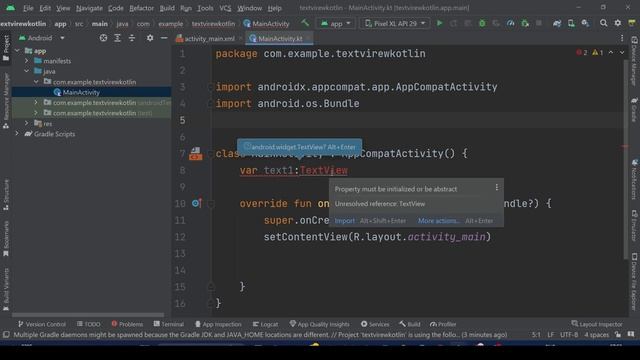Open the Layout Inspector button
Image resolution: width=640 pixels, height=360 pixels.
597,324
